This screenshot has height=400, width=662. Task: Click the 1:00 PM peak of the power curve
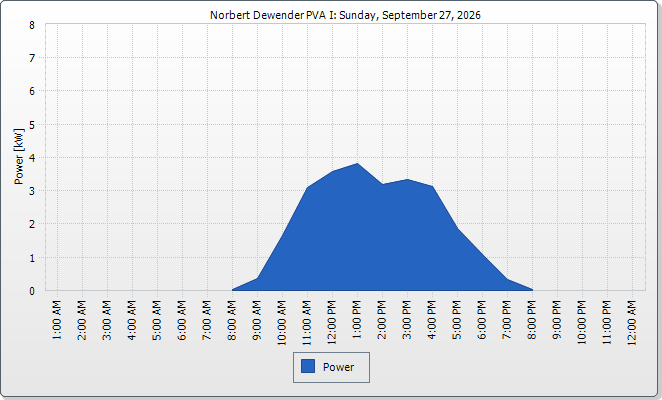coord(358,163)
